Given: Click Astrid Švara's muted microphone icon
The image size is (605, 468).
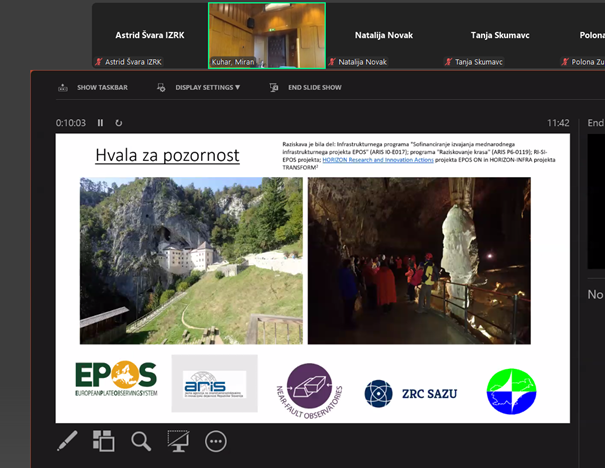Looking at the screenshot, I should pyautogui.click(x=98, y=62).
